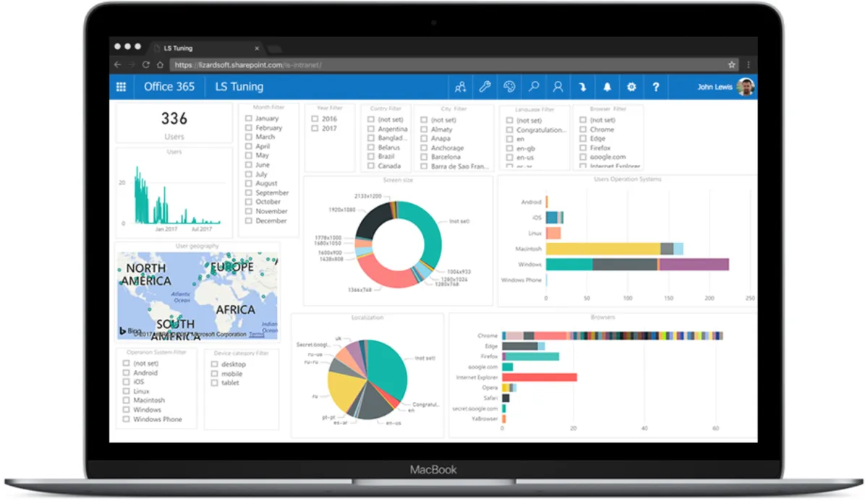Viewport: 868px width, 501px height.
Task: Check March in Month Filter
Action: [x=249, y=137]
